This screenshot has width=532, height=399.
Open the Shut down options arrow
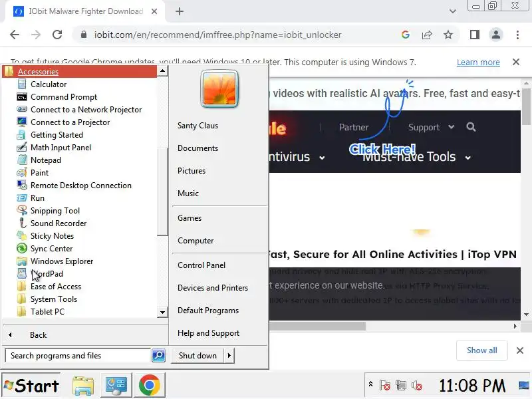pyautogui.click(x=229, y=356)
